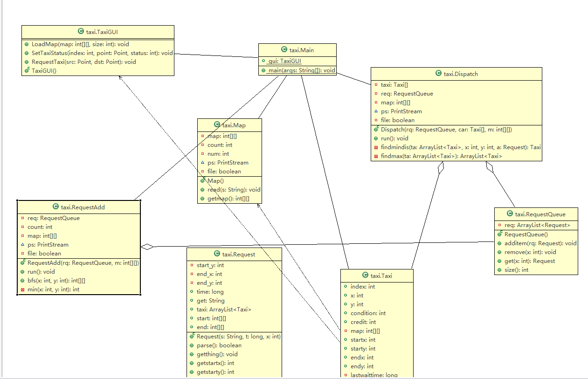Click the file: boolean field in Dispatch

[x=397, y=120]
